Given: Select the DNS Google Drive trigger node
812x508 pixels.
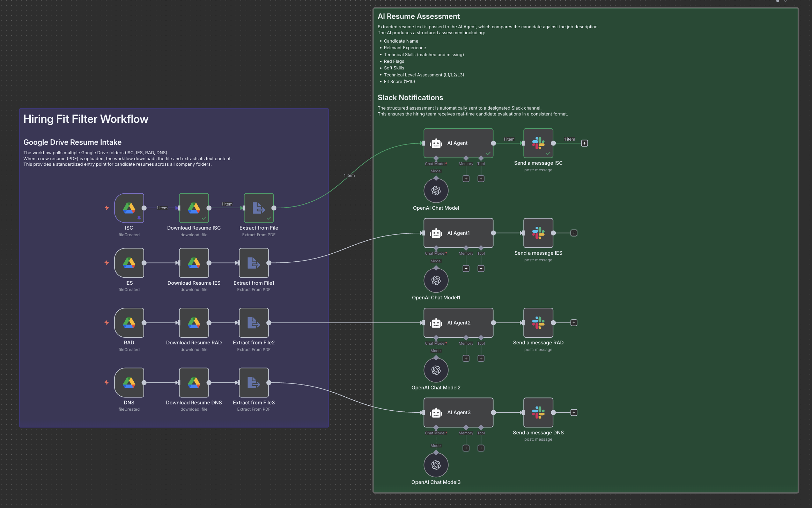Looking at the screenshot, I should tap(129, 383).
